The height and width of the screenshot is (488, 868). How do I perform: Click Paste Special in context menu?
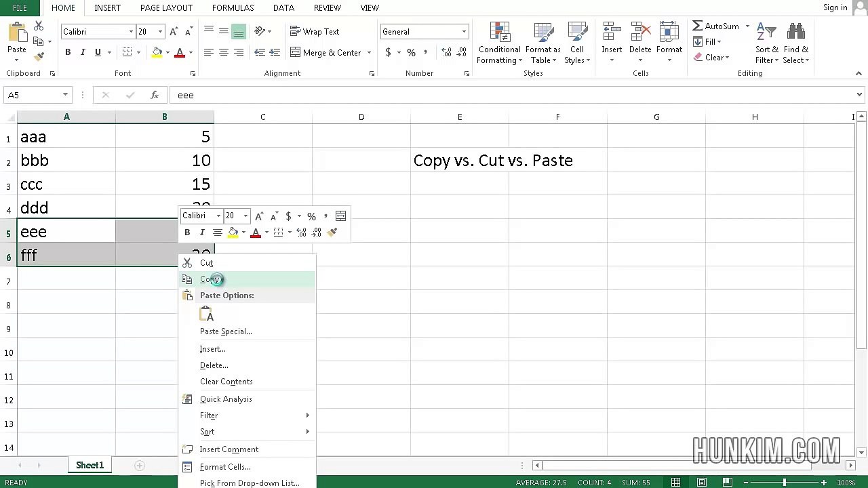pyautogui.click(x=248, y=331)
